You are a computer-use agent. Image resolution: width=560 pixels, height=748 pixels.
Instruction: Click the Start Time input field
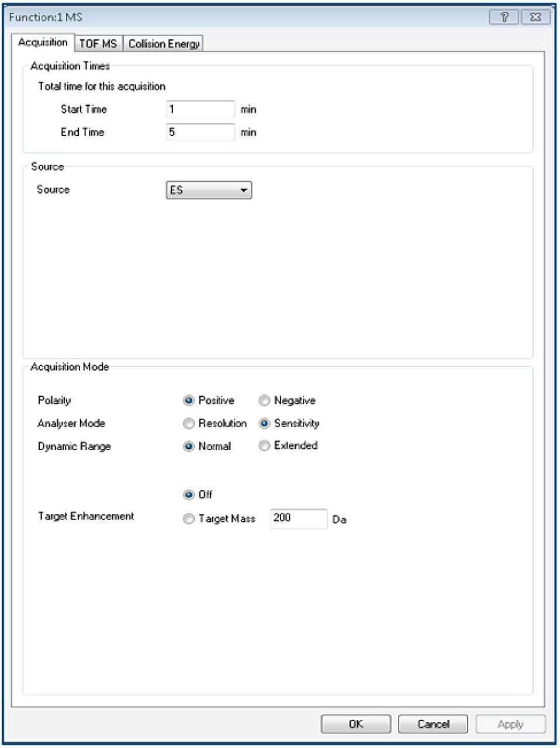[x=201, y=109]
